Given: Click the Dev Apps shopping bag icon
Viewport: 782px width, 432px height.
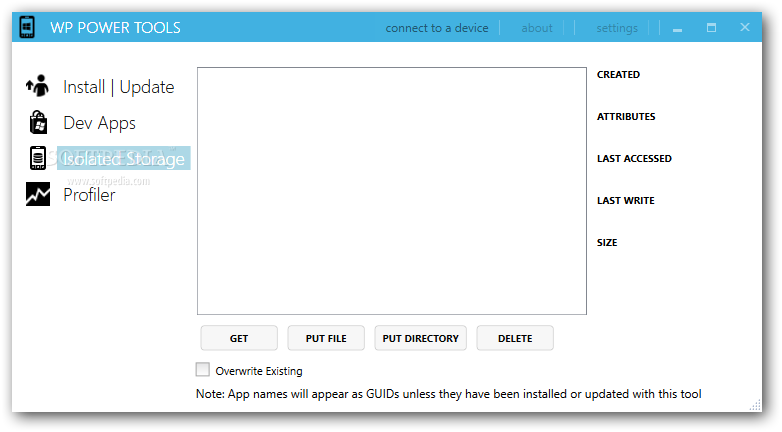Looking at the screenshot, I should [x=38, y=122].
